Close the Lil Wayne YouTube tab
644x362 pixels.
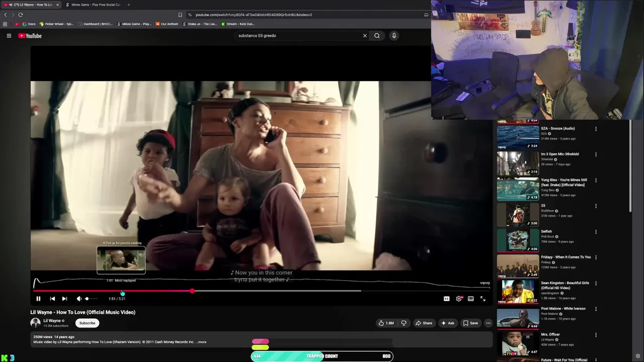coord(57,5)
